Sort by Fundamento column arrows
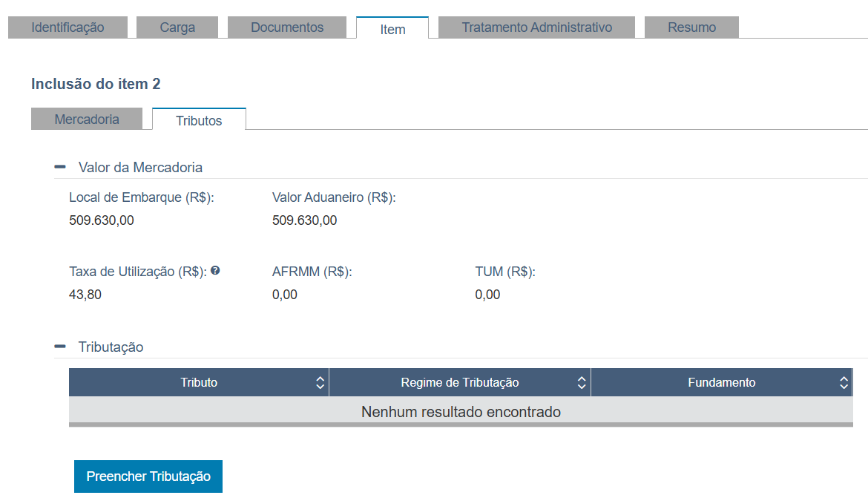The height and width of the screenshot is (498, 868). (x=844, y=382)
